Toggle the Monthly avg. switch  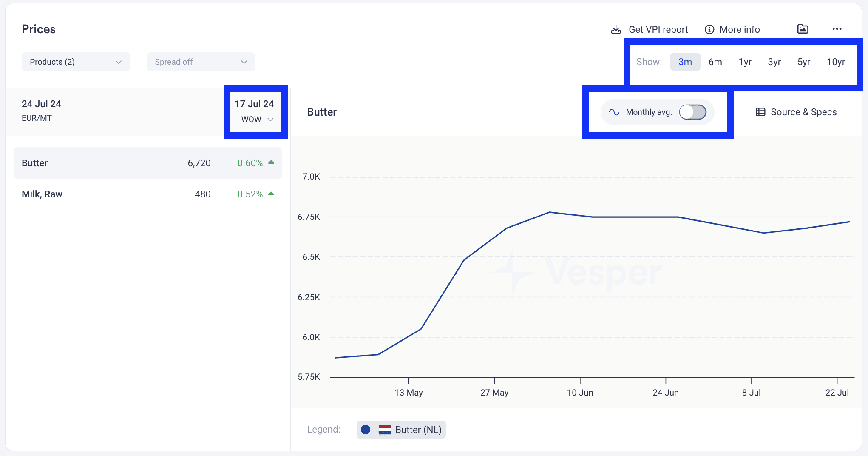tap(692, 112)
